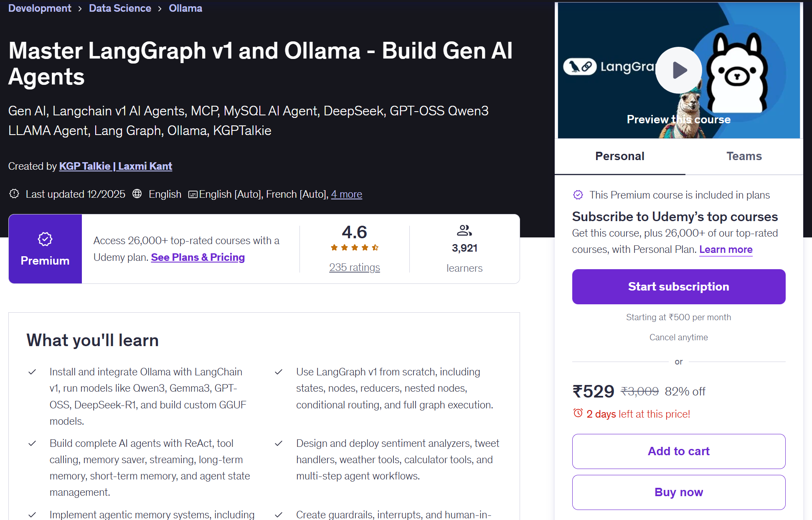Open the Ollama breadcrumb topic
This screenshot has width=812, height=520.
tap(185, 8)
